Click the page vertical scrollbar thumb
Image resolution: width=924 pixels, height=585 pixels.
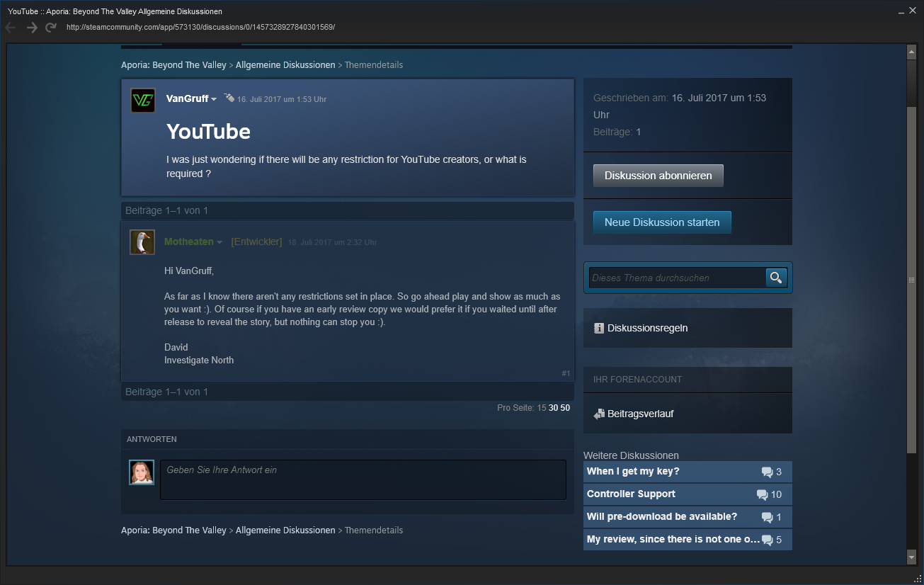[911, 280]
